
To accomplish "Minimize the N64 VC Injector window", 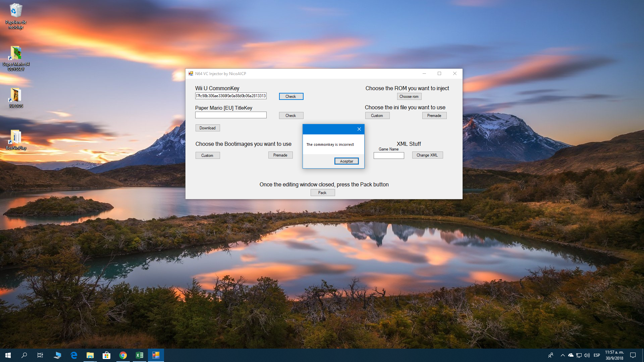I will tap(424, 74).
